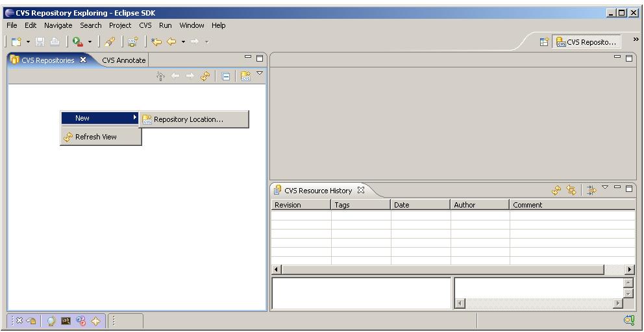Open the Help menu

tap(219, 25)
